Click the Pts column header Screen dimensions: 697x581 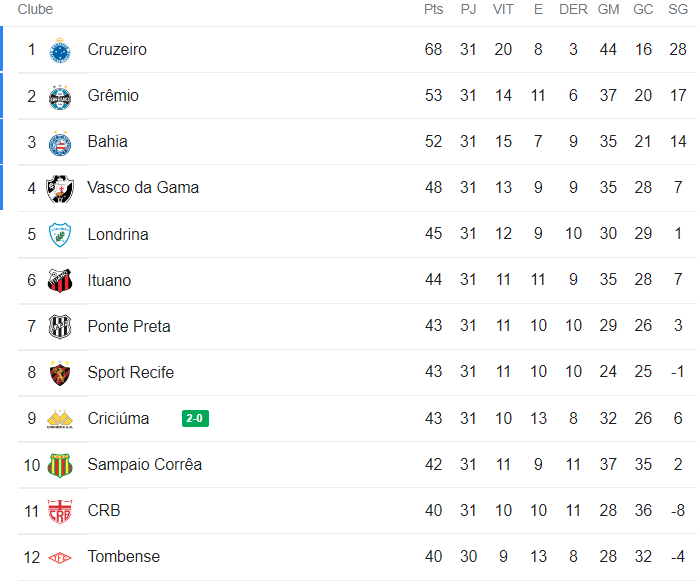coord(433,9)
